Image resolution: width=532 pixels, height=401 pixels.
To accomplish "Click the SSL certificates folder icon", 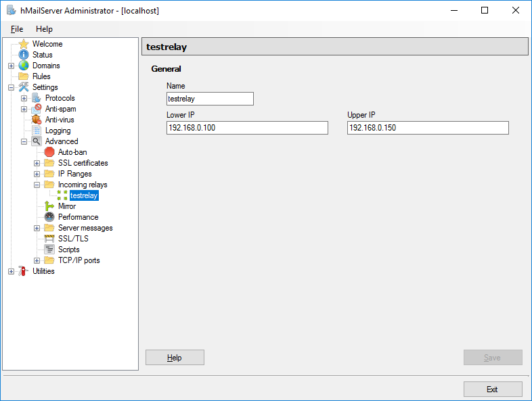I will point(49,163).
